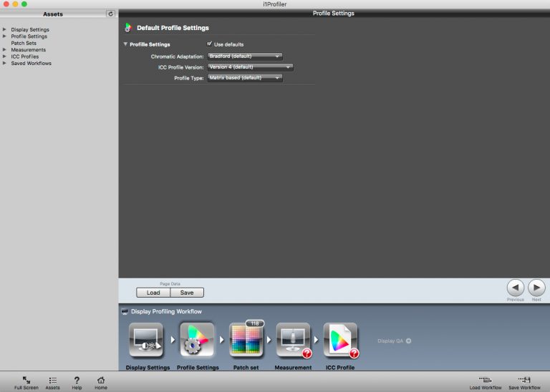Select Display Settings label in Assets list
550x392 pixels.
(x=30, y=30)
